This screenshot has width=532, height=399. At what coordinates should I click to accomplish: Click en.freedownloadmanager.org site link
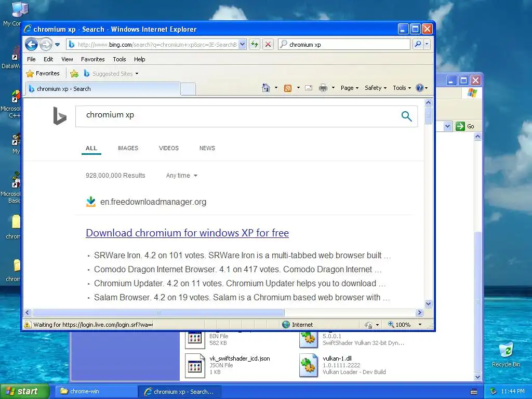click(x=153, y=202)
